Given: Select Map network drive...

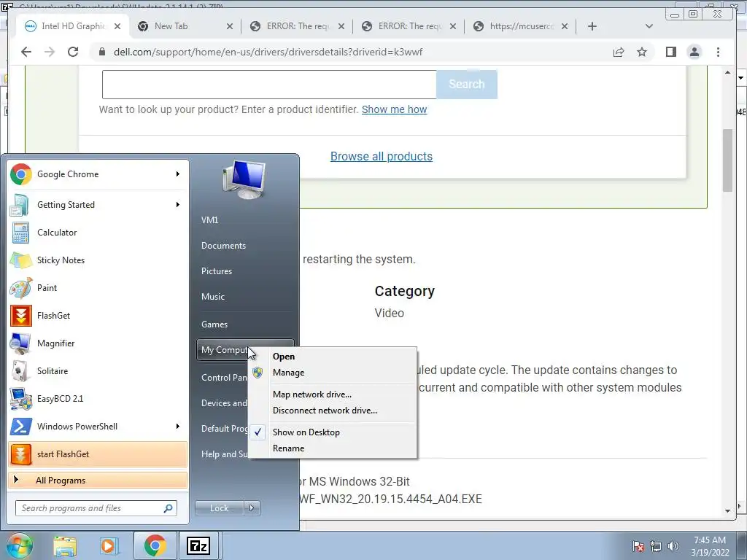Looking at the screenshot, I should coord(333,394).
